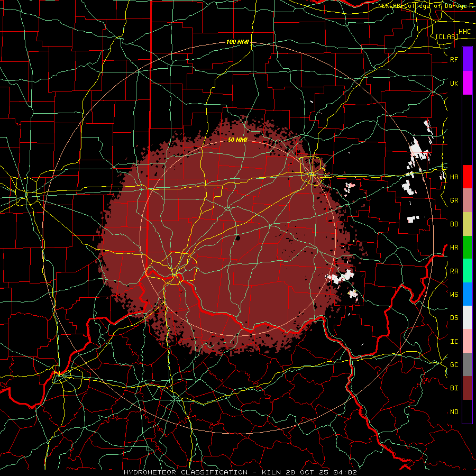Click the 'ND' legend label
Screen dimensions: 476x476
coord(454,411)
